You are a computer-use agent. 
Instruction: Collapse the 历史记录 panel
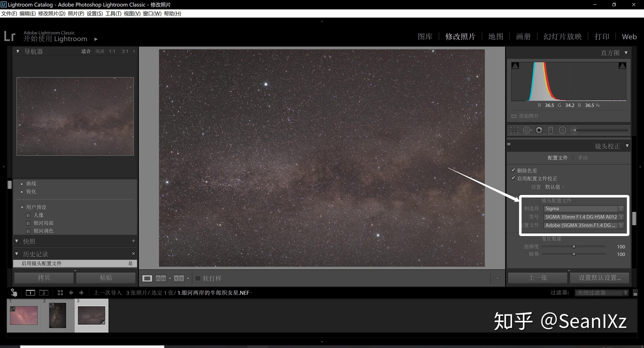click(x=17, y=254)
